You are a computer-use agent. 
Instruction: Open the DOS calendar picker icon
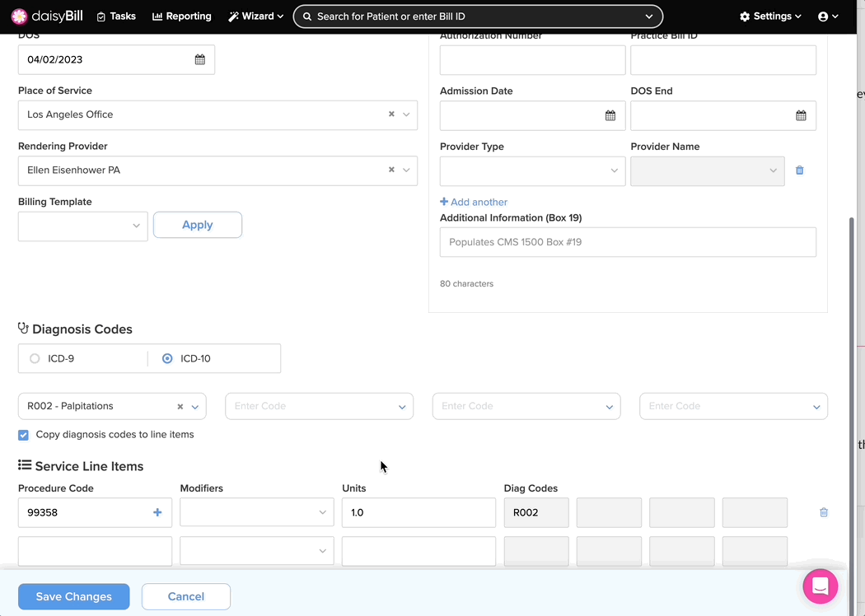pos(199,59)
